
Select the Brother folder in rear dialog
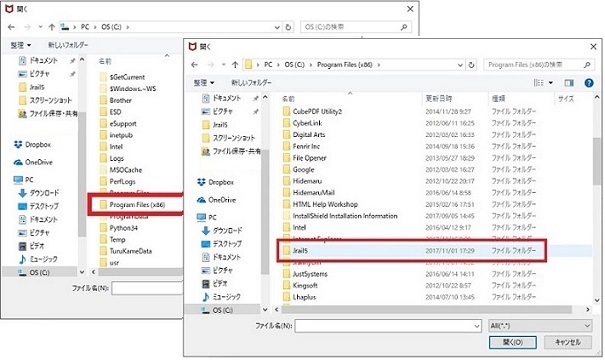(115, 100)
